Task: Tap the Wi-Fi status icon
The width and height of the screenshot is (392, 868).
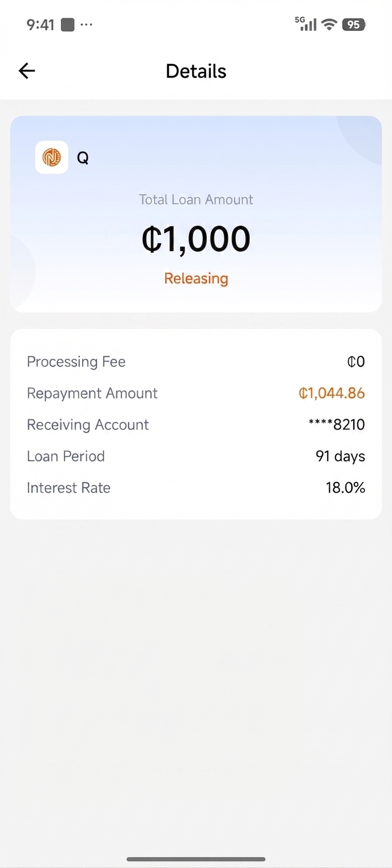Action: (x=329, y=24)
